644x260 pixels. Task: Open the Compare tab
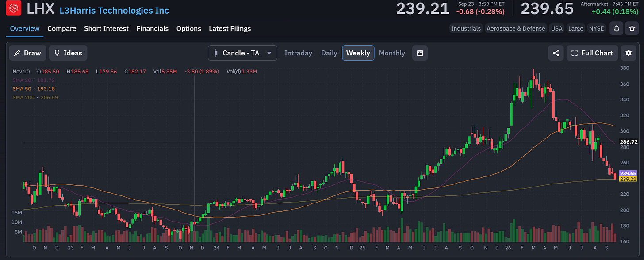click(62, 28)
